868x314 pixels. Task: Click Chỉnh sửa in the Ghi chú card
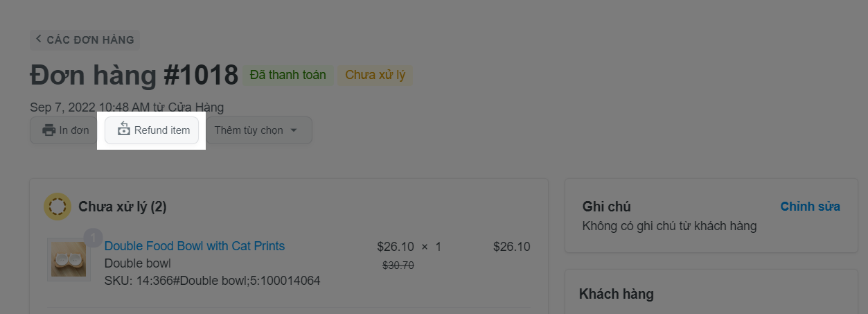[x=810, y=207]
